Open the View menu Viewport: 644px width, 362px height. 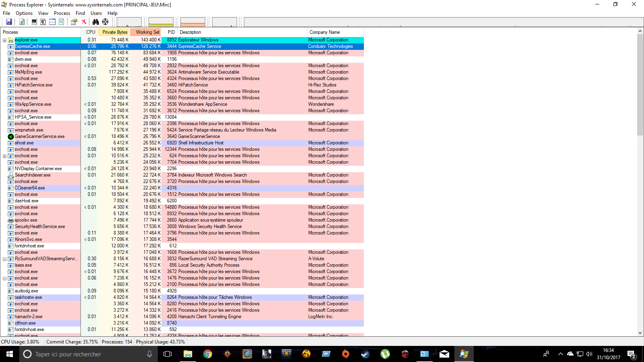coord(43,13)
